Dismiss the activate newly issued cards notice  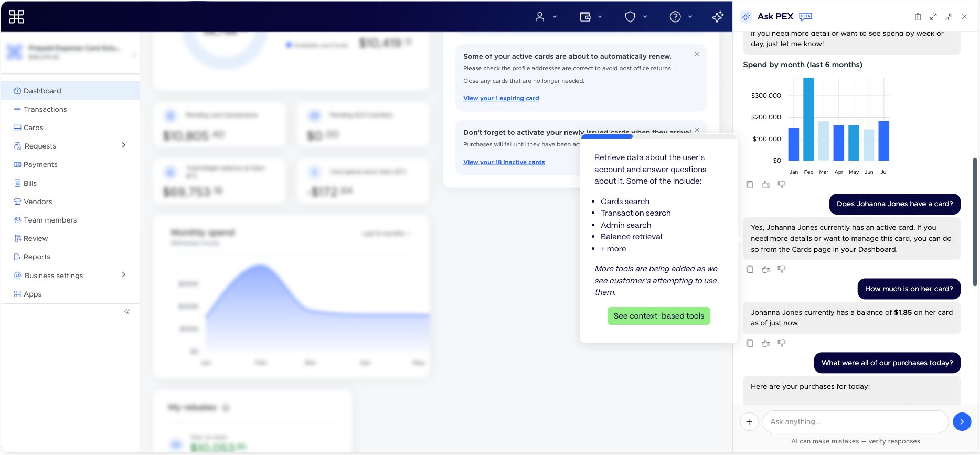pyautogui.click(x=697, y=130)
